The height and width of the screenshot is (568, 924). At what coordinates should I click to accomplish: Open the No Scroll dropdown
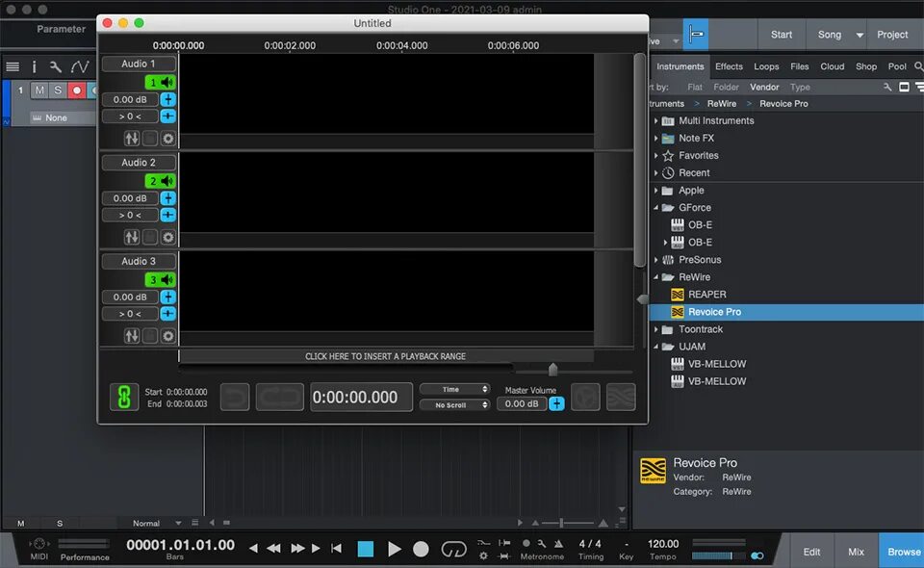(x=454, y=404)
